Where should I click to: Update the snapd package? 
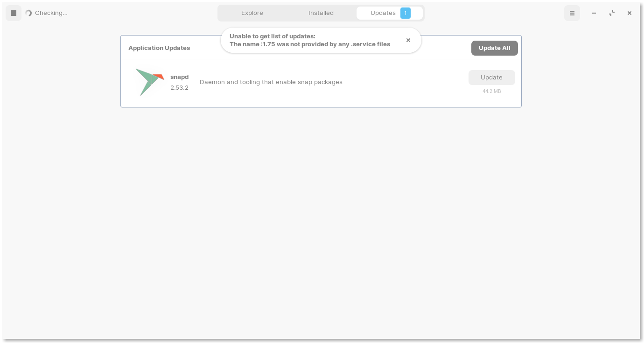coord(492,78)
